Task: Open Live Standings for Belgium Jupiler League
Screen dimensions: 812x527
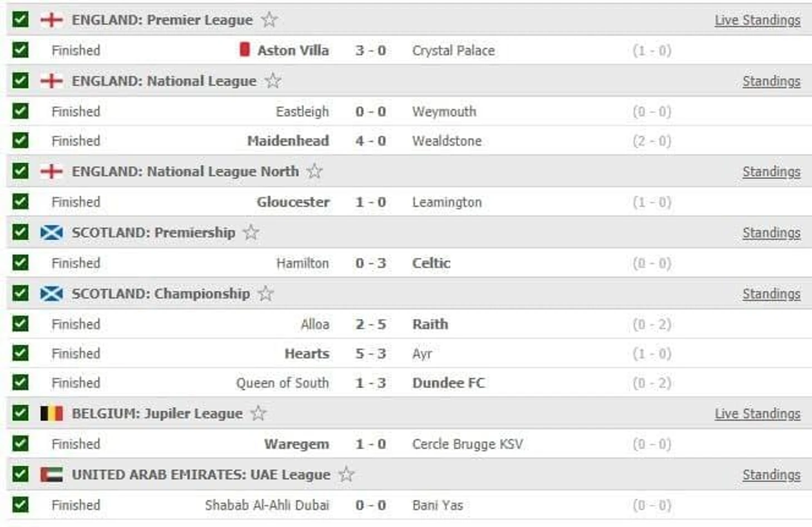Action: click(x=757, y=414)
